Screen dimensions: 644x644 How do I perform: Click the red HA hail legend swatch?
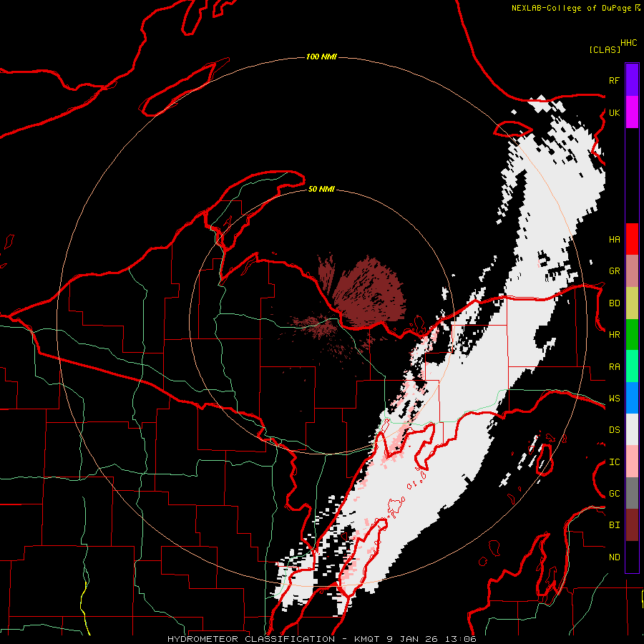[632, 239]
